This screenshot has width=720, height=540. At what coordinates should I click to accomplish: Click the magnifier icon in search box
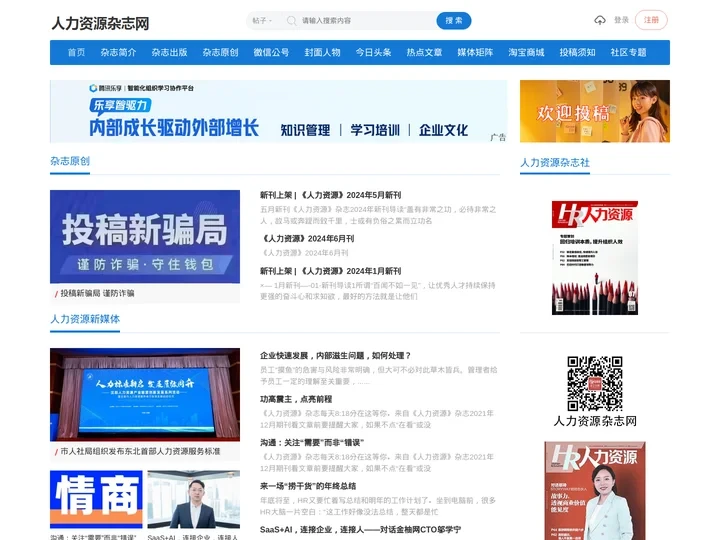click(291, 21)
